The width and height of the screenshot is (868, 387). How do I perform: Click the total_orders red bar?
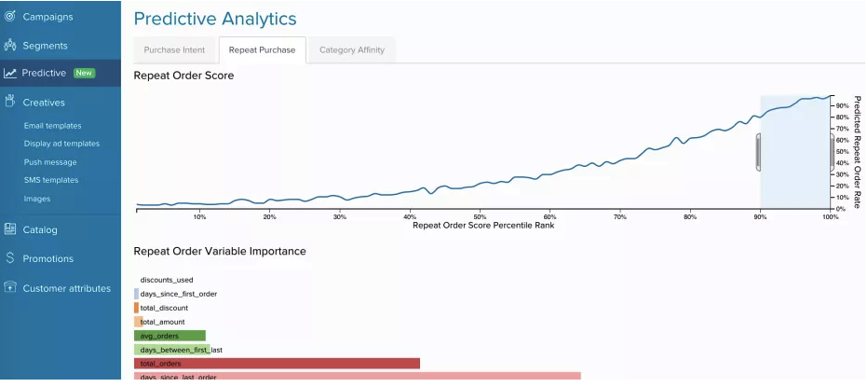(x=277, y=364)
